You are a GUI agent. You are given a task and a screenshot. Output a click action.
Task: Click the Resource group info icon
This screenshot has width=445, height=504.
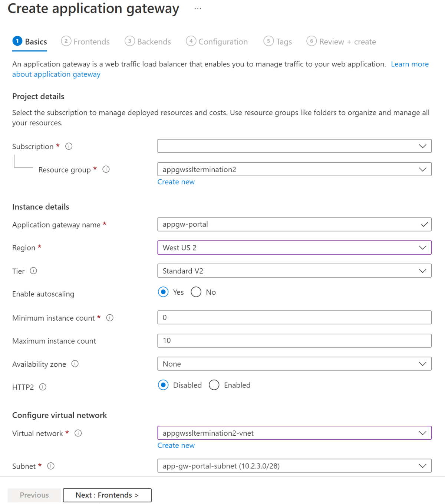pos(106,169)
